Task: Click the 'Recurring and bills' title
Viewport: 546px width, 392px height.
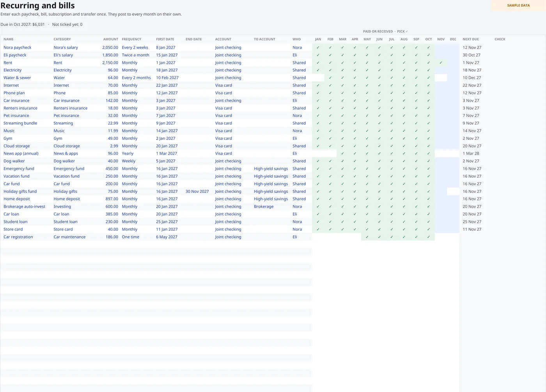Action: pos(37,5)
